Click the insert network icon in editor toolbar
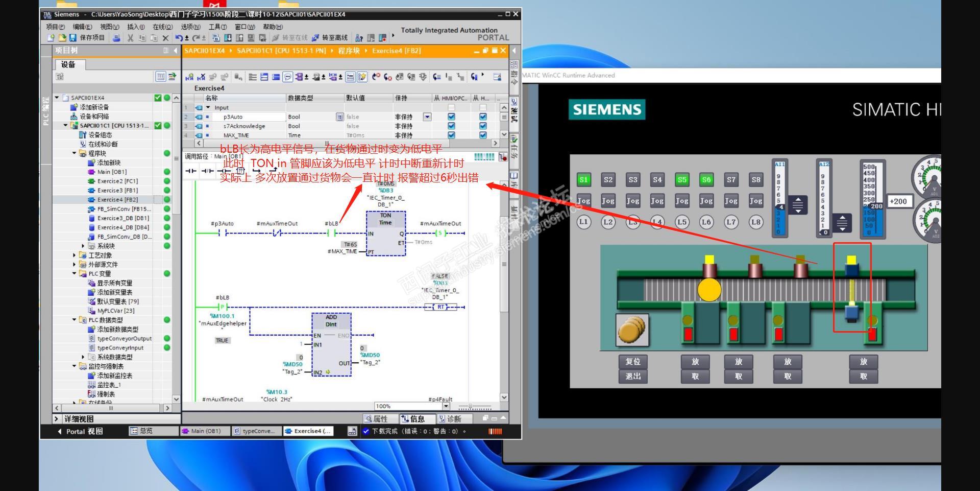980x491 pixels. (x=189, y=77)
